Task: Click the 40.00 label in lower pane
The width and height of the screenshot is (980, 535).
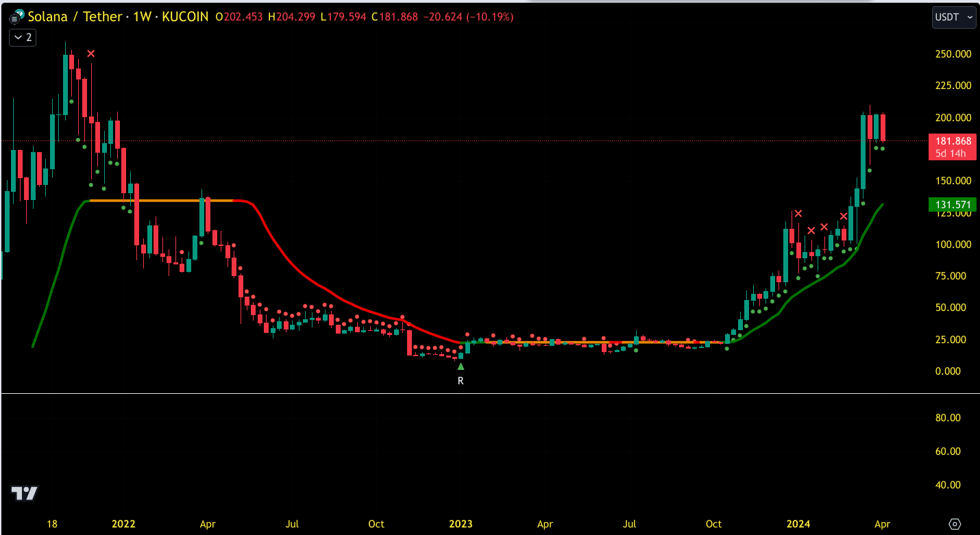Action: coord(948,485)
